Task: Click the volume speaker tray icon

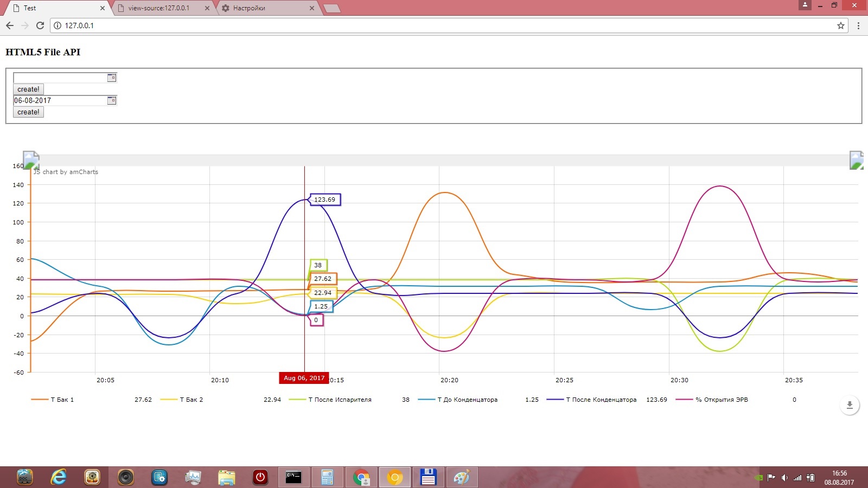Action: (784, 478)
